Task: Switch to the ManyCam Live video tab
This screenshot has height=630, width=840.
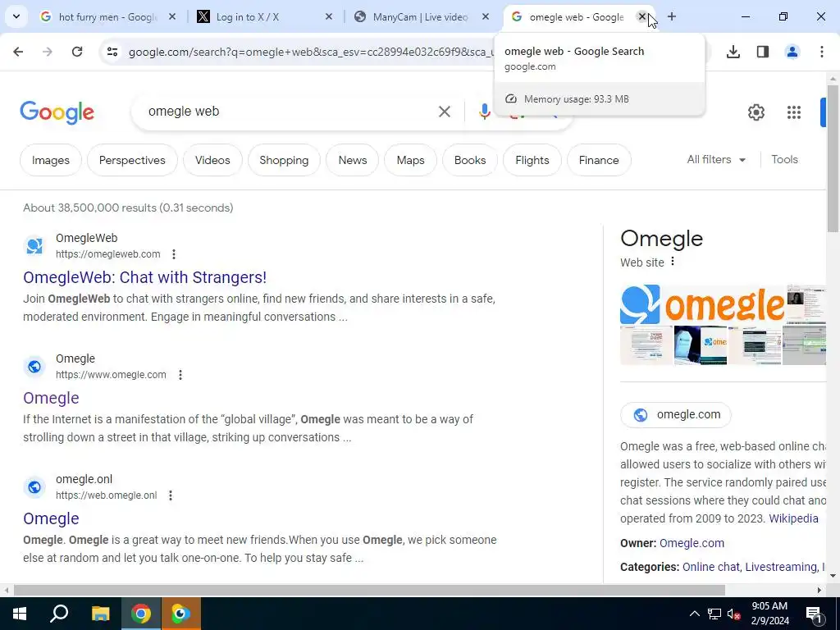Action: pos(421,16)
